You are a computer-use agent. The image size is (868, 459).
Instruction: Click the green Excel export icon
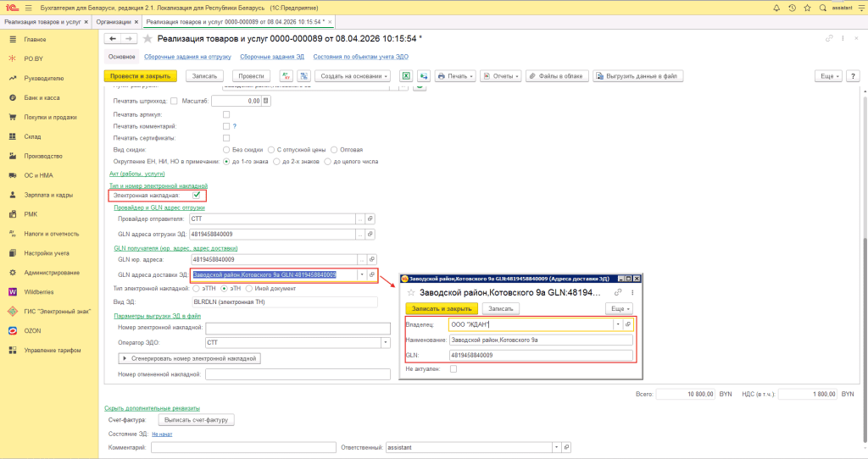pos(406,75)
